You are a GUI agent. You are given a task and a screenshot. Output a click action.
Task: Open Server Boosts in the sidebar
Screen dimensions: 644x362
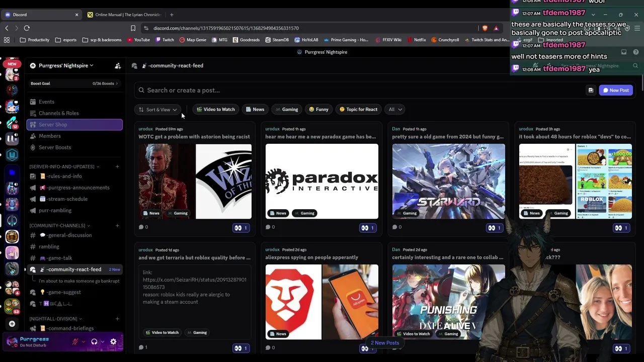(x=74, y=147)
